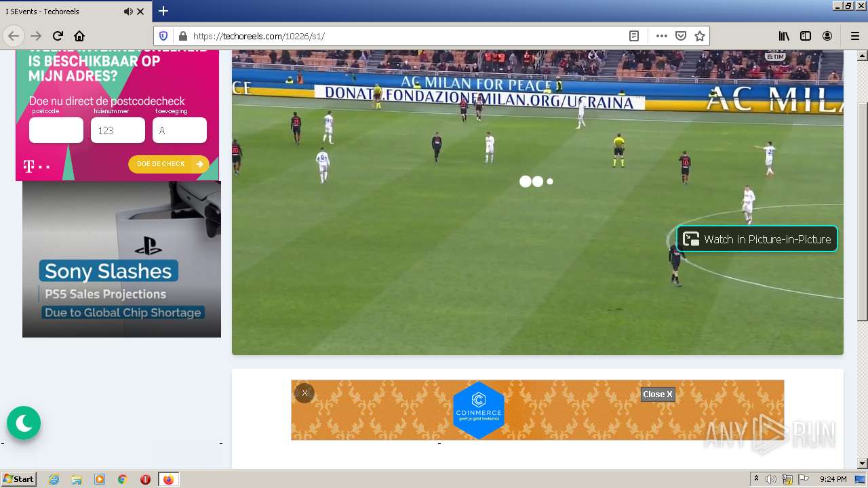The height and width of the screenshot is (488, 868).
Task: Select the SEvents - Techoreels tab
Action: coord(76,12)
